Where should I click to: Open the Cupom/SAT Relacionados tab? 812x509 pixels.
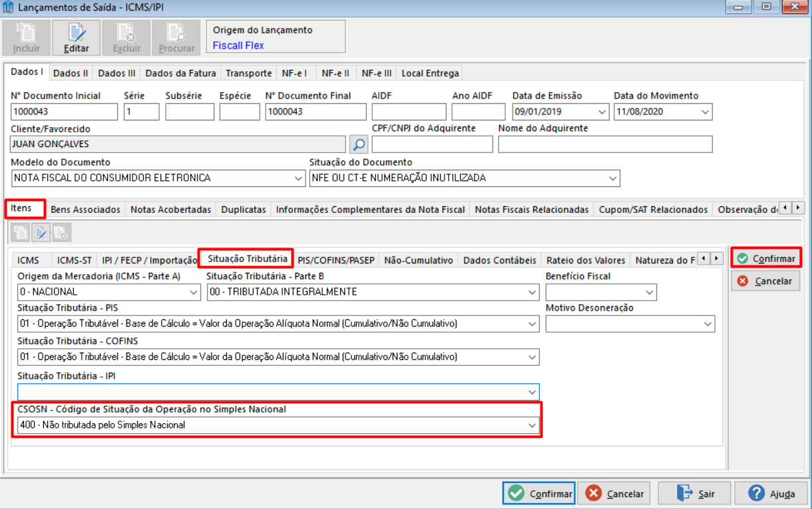tap(653, 210)
